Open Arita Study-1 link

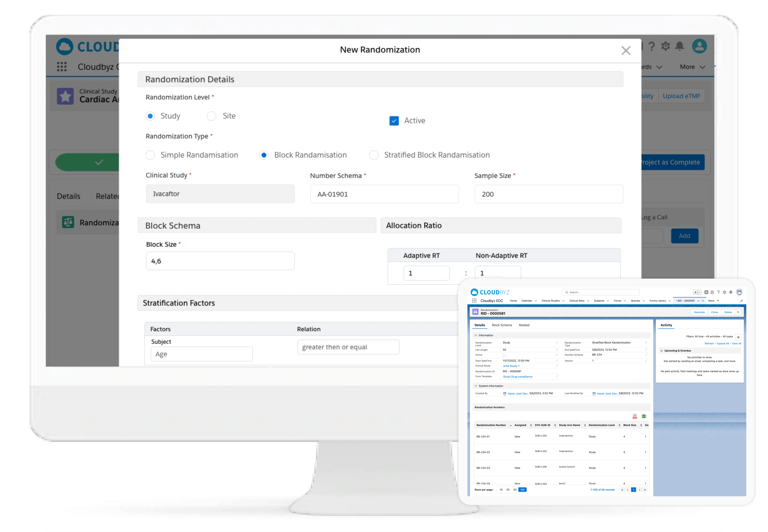pyautogui.click(x=511, y=366)
